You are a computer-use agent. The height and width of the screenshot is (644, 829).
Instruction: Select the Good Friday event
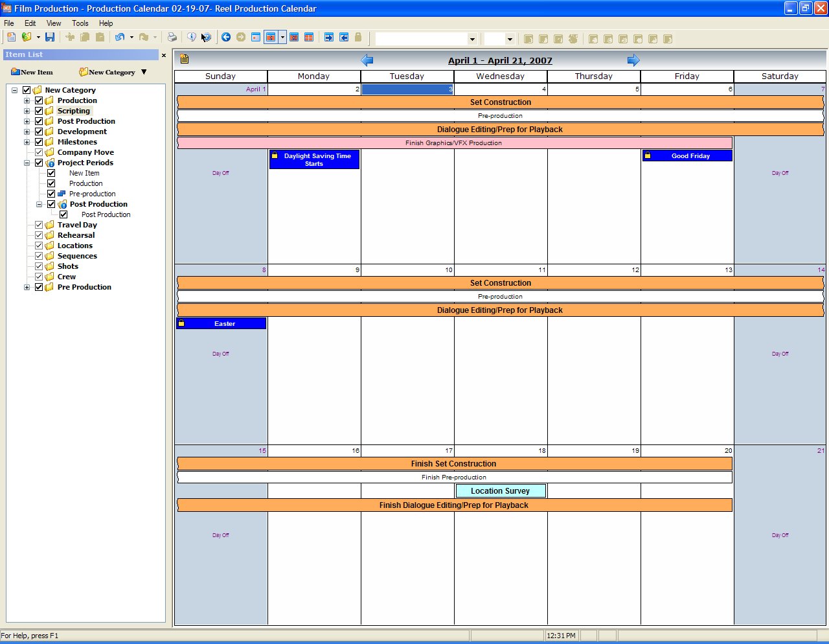pos(687,155)
